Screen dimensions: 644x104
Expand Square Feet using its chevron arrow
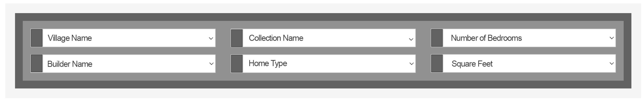612,64
